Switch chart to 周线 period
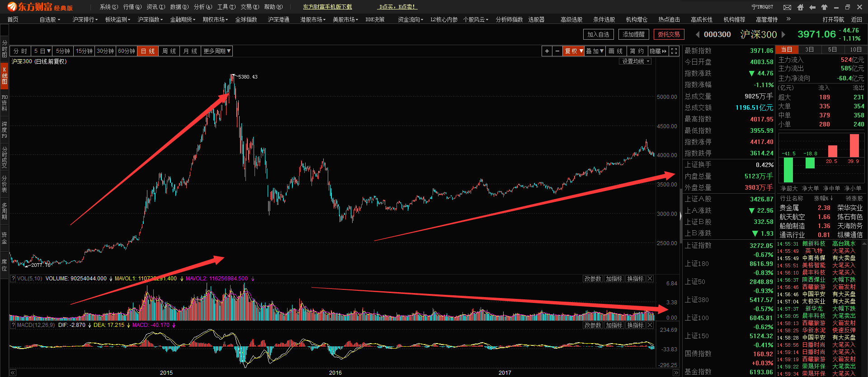Screen dimensions: 868x377 coord(169,51)
